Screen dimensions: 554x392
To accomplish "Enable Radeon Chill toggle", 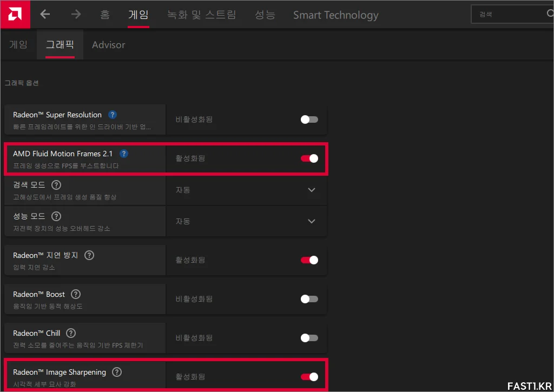I will [309, 337].
